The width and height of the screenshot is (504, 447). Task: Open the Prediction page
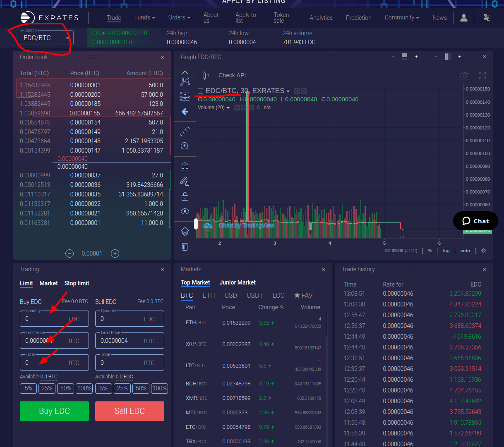(358, 18)
